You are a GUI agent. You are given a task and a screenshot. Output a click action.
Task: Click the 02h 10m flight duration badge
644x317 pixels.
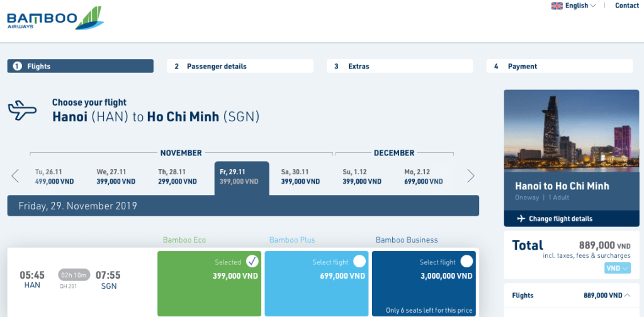74,275
